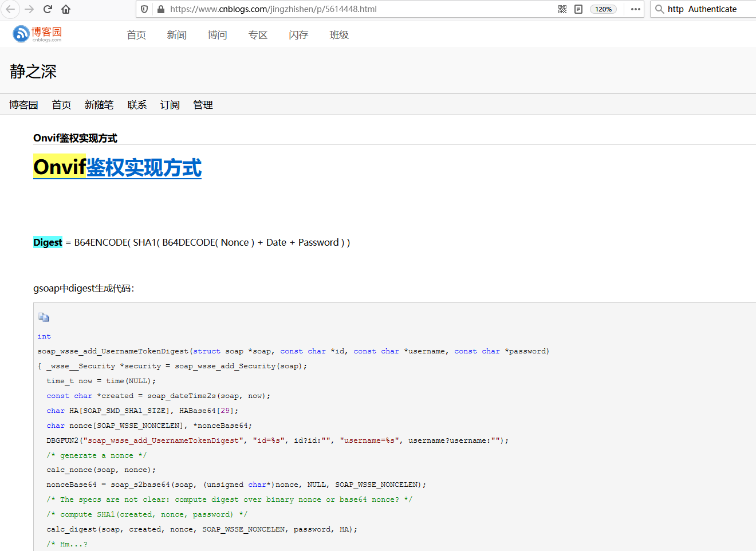Click the comment '/* generate a nonce */'
The height and width of the screenshot is (551, 756).
pyautogui.click(x=97, y=455)
